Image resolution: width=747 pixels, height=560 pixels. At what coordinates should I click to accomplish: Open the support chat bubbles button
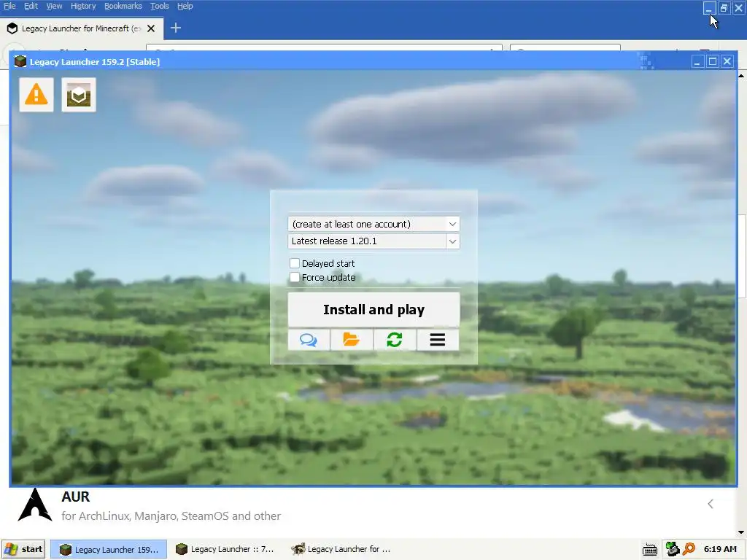[309, 340]
